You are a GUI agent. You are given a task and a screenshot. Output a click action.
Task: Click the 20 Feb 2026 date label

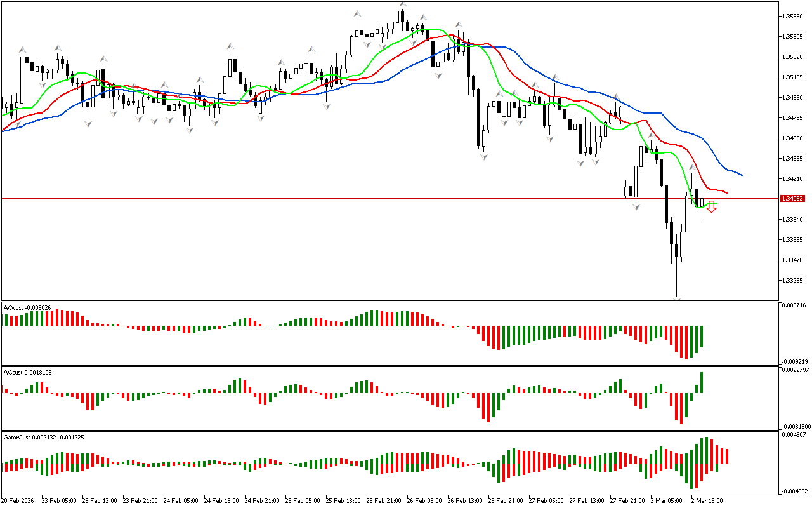pyautogui.click(x=20, y=500)
